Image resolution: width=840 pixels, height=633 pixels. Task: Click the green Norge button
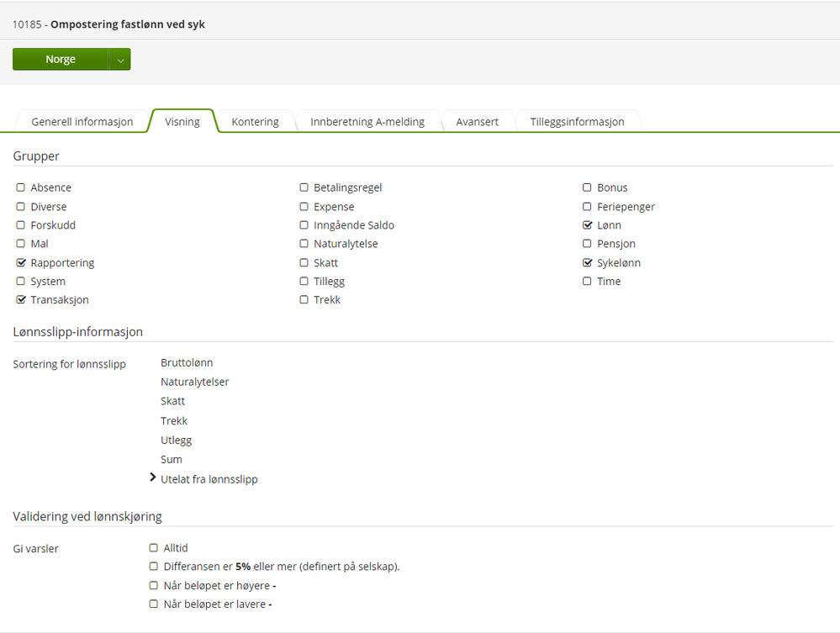[x=61, y=60]
